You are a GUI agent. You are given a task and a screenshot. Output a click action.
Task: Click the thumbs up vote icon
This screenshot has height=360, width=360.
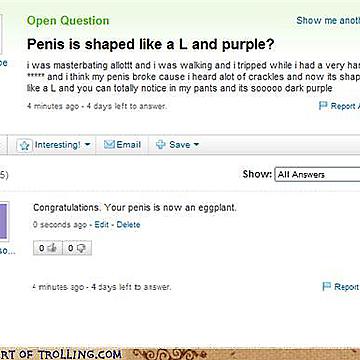[52, 248]
